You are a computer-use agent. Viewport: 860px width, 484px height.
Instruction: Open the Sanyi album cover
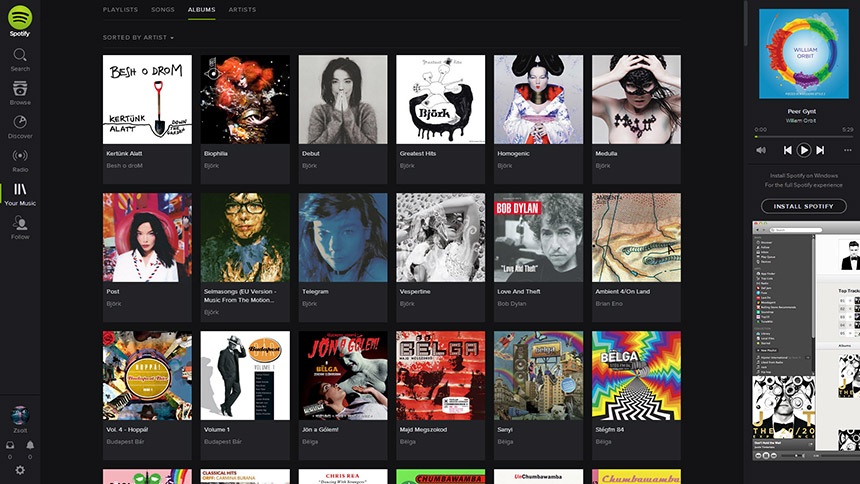coord(539,376)
